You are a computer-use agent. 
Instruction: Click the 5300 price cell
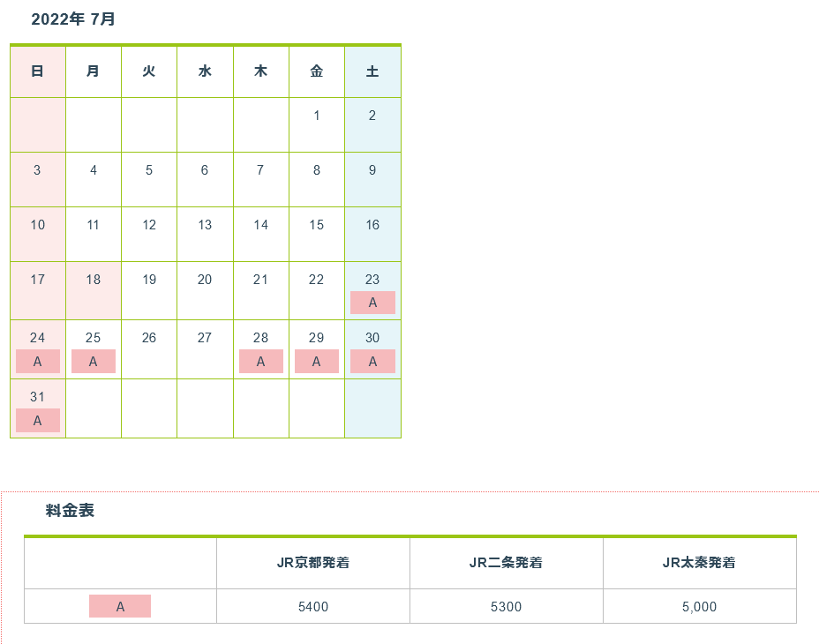pos(506,607)
